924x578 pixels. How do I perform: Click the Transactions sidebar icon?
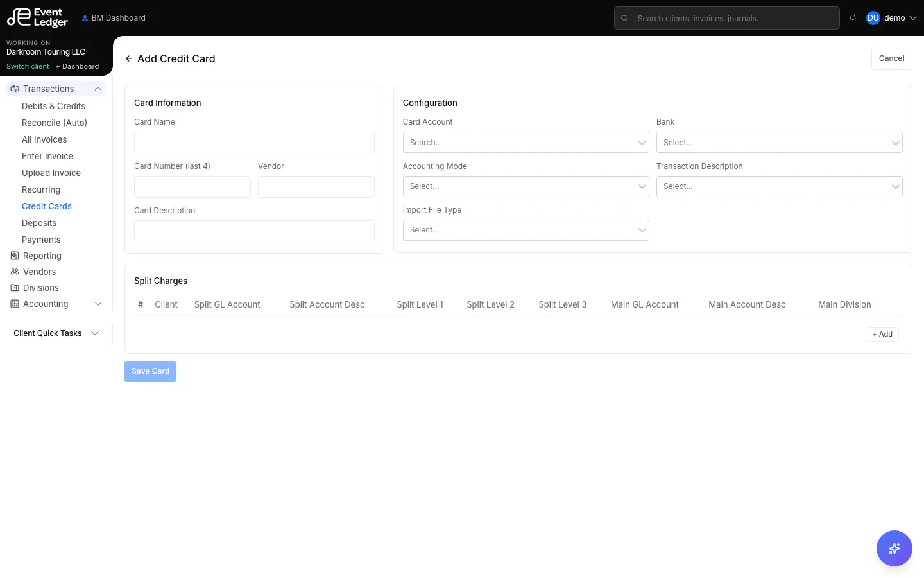(15, 89)
